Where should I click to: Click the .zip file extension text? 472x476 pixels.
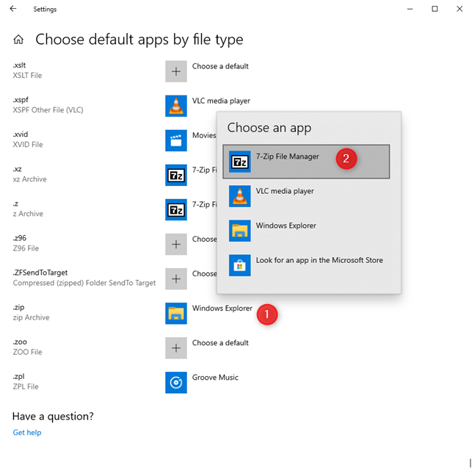[18, 307]
